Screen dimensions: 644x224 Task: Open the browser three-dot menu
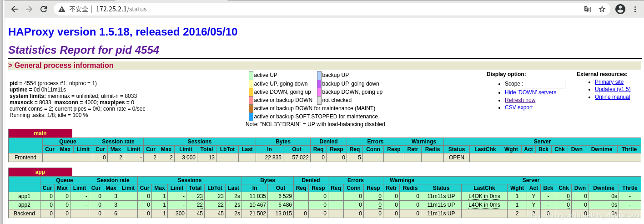pos(635,9)
